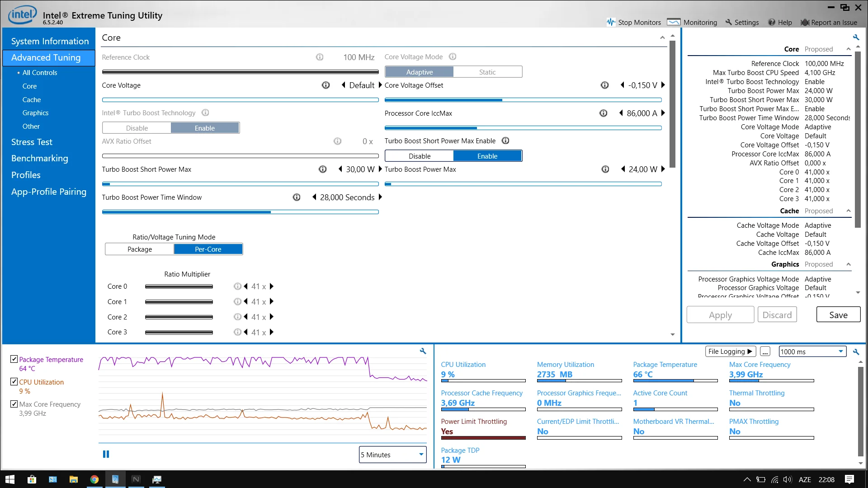Disable Turbo Boost Short Power Max
Image resolution: width=868 pixels, height=488 pixels.
(419, 156)
